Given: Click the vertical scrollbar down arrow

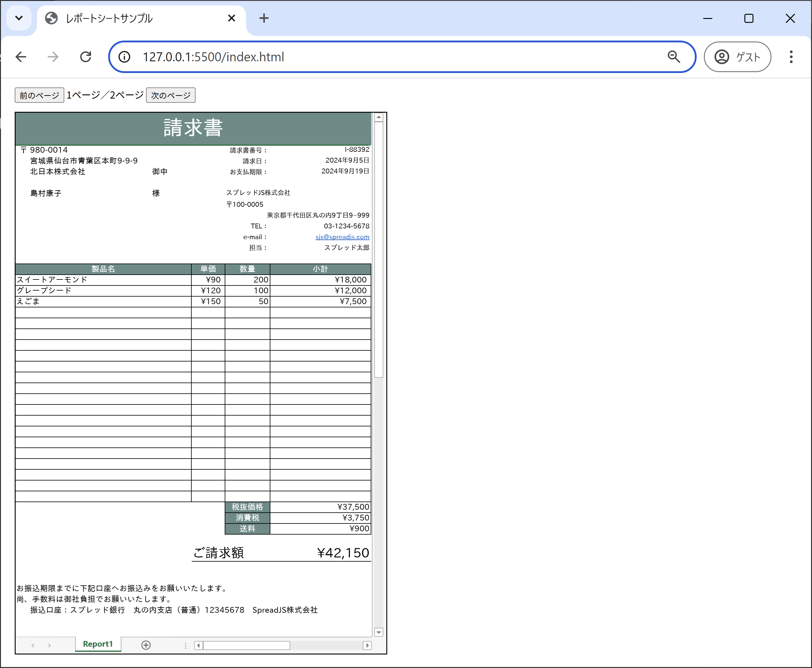Looking at the screenshot, I should tap(379, 632).
